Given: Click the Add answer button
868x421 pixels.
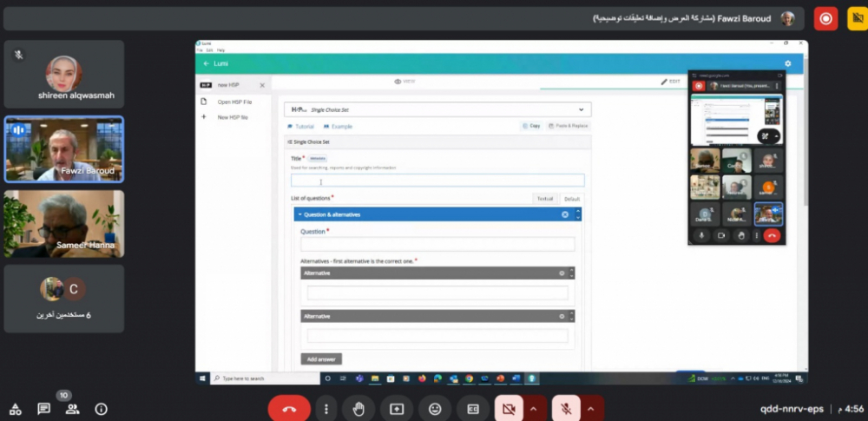Looking at the screenshot, I should click(321, 359).
